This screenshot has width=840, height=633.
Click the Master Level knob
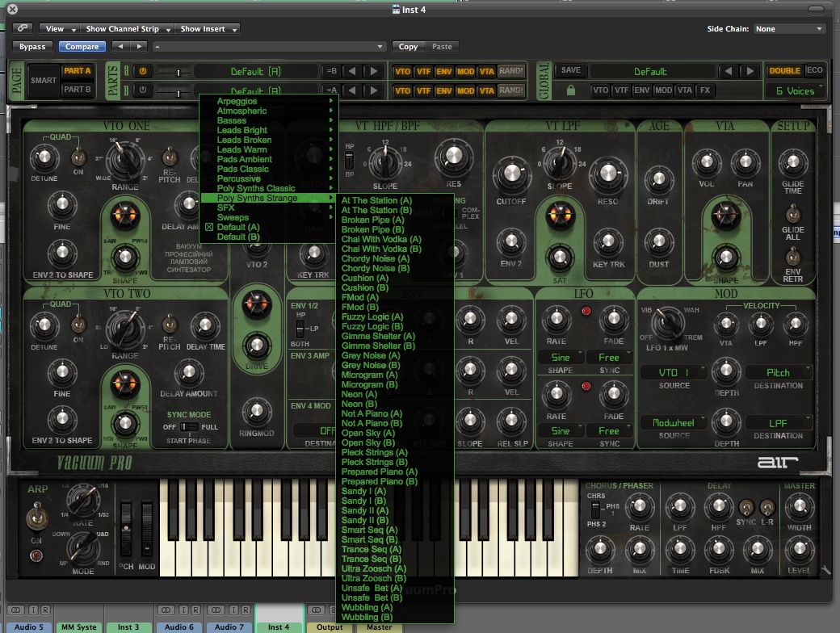click(799, 548)
